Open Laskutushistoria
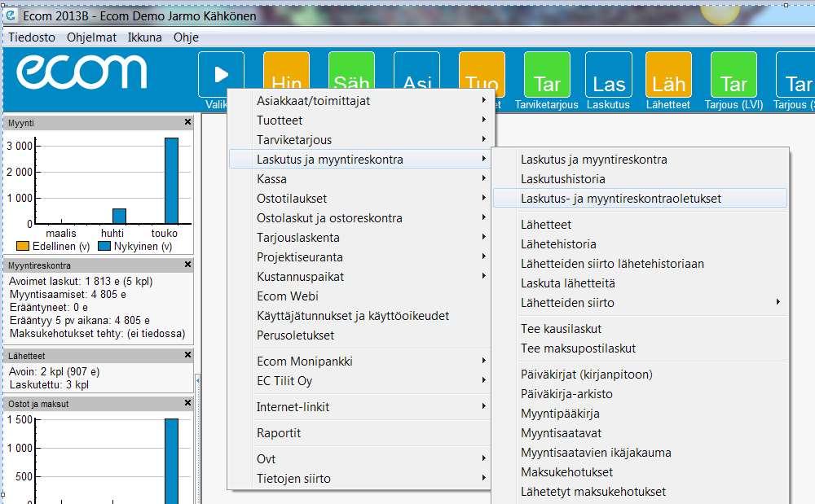 (641, 179)
